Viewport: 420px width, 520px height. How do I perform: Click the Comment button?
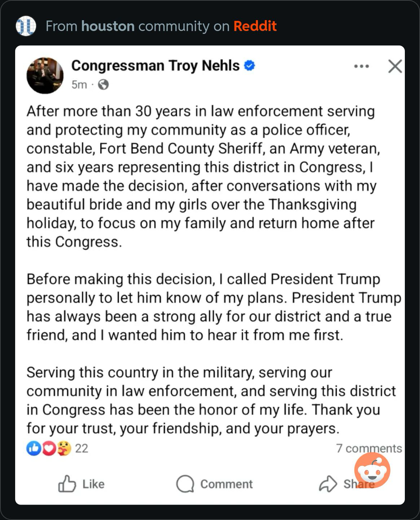(x=215, y=484)
